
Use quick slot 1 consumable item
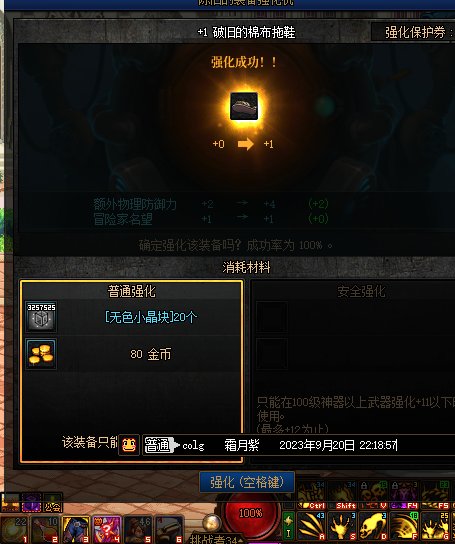[x=14, y=529]
